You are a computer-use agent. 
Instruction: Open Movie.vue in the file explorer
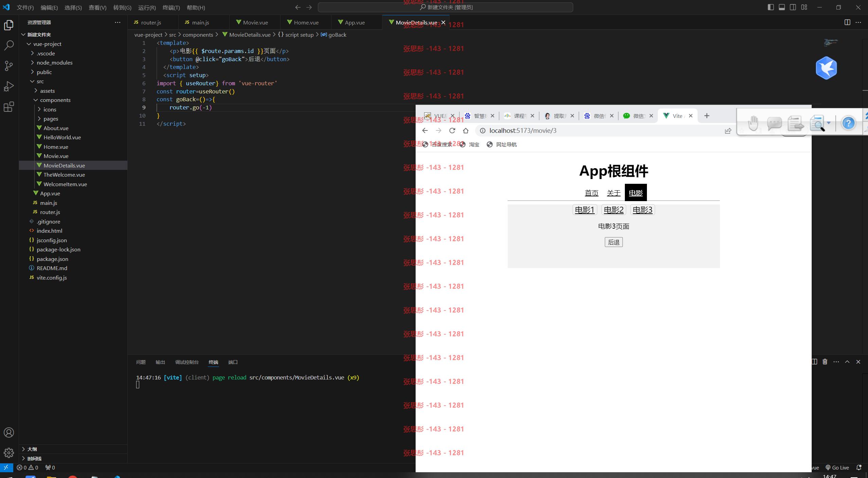[56, 156]
